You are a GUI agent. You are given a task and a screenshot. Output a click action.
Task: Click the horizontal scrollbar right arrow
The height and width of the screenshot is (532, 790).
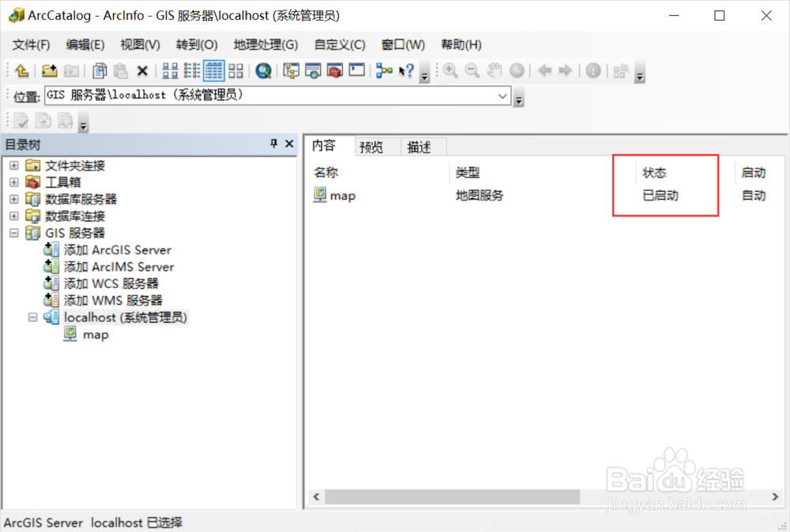[x=775, y=496]
